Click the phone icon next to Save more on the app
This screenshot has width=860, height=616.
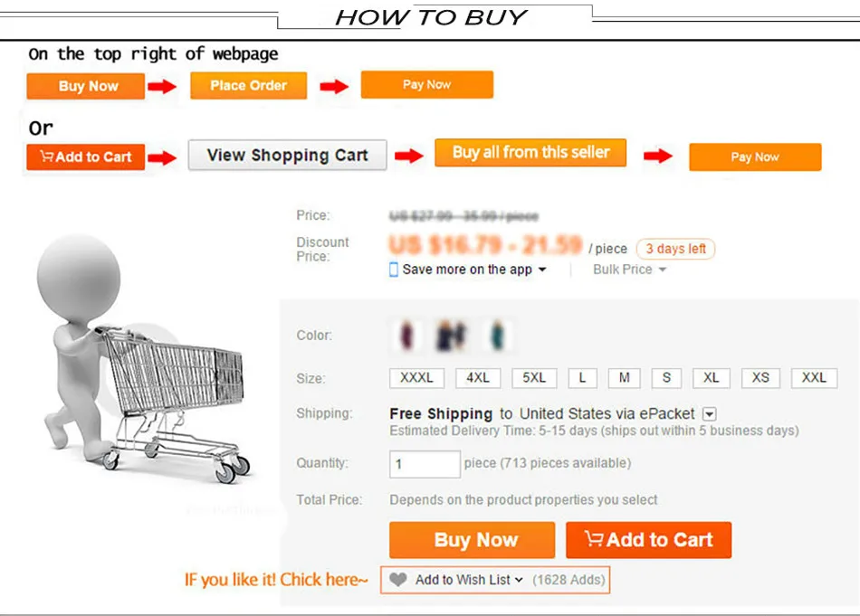393,269
